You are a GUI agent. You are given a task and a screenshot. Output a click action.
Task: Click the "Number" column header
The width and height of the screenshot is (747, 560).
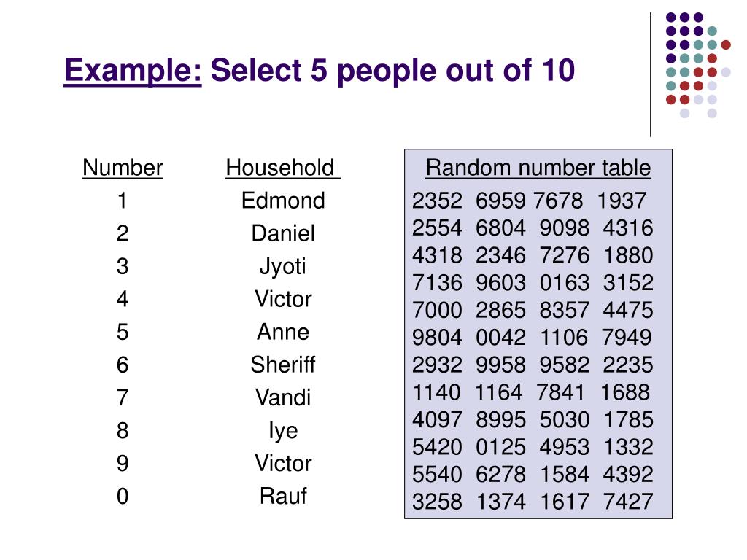(x=123, y=168)
